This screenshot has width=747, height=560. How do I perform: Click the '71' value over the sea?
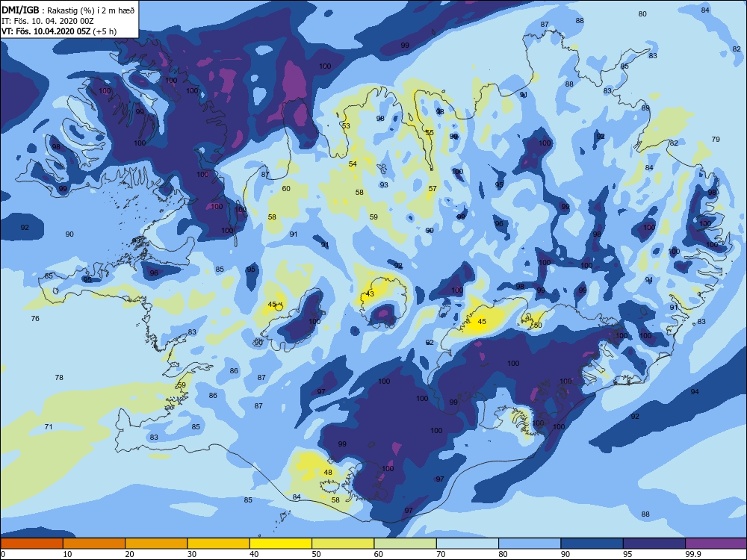point(49,426)
